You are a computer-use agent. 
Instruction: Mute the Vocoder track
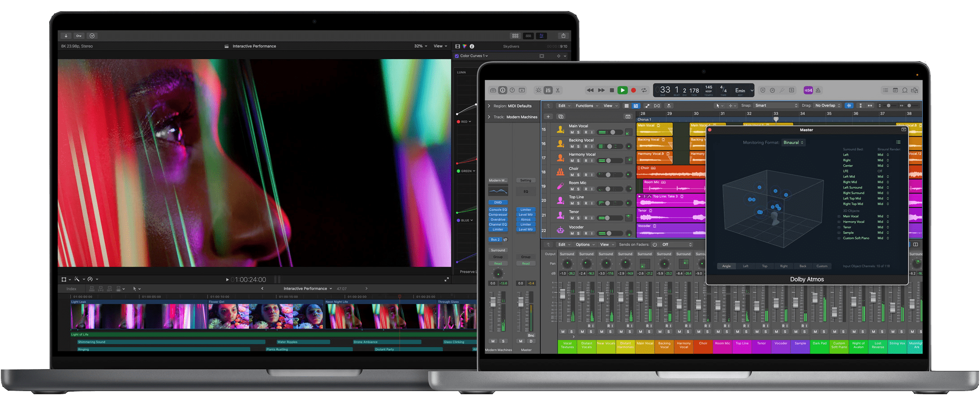[x=572, y=233]
